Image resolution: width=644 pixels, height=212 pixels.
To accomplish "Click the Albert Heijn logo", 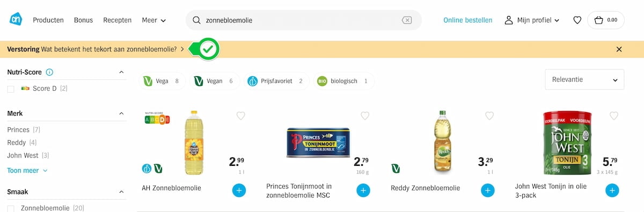I will click(16, 19).
